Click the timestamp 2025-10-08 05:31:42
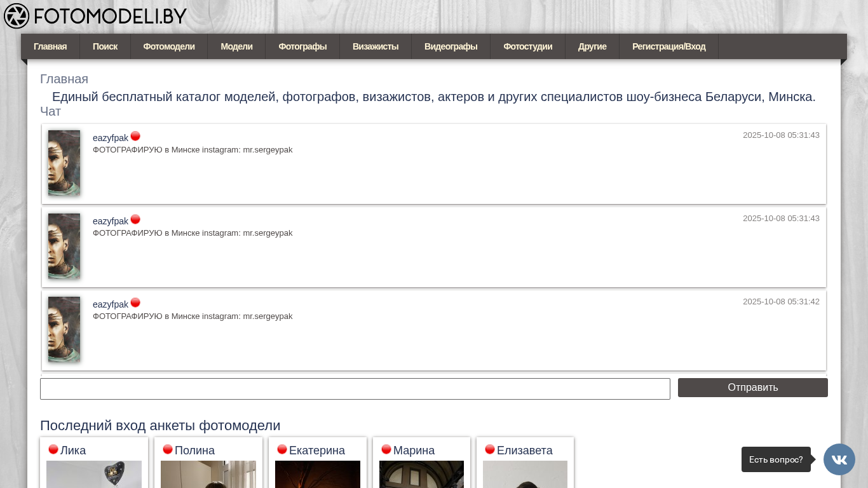The image size is (868, 488). [781, 301]
